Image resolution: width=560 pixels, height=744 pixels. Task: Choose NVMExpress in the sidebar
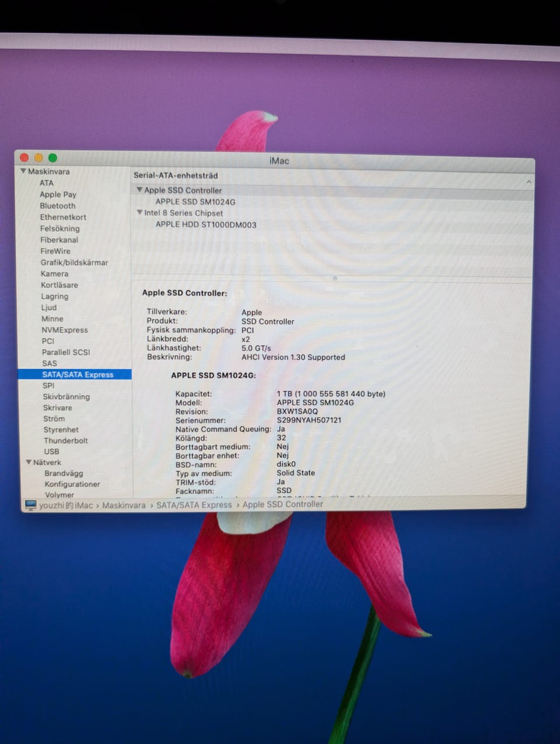pos(65,330)
